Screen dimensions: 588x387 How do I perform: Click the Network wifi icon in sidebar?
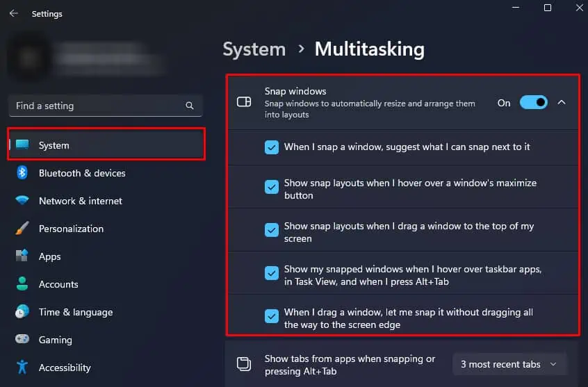(x=22, y=200)
